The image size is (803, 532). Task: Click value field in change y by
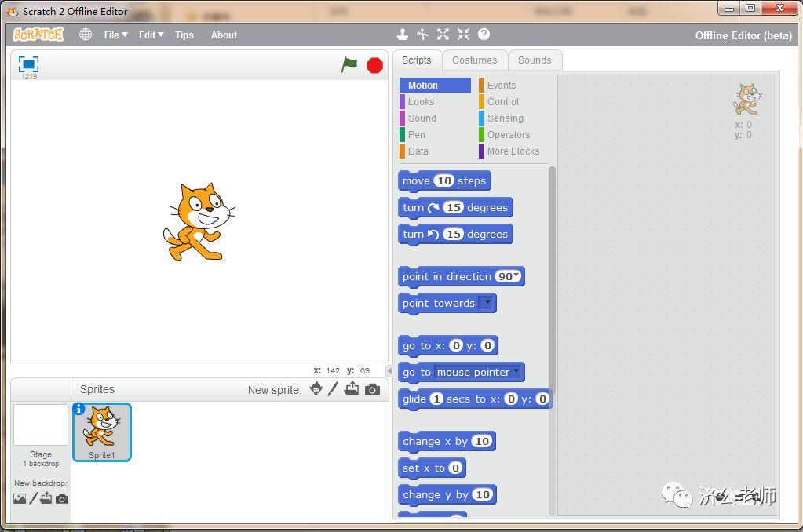pyautogui.click(x=483, y=494)
